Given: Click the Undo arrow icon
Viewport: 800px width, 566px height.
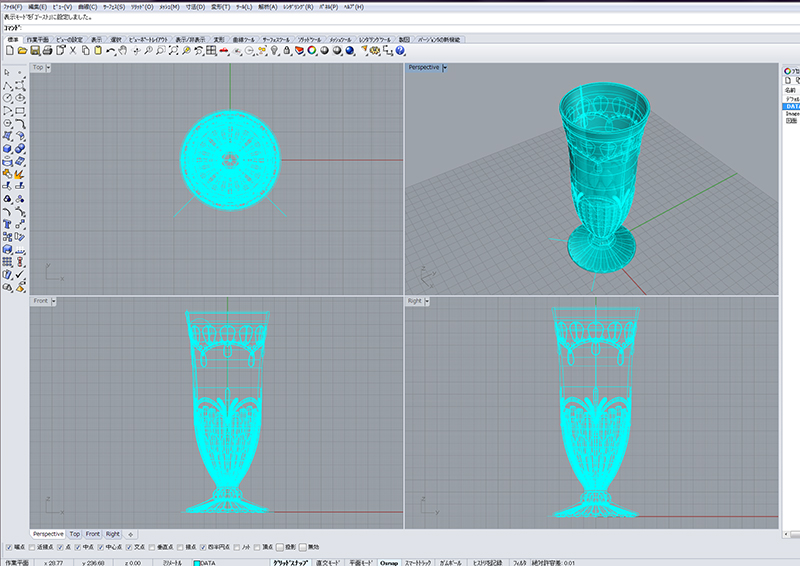Looking at the screenshot, I should pyautogui.click(x=111, y=50).
